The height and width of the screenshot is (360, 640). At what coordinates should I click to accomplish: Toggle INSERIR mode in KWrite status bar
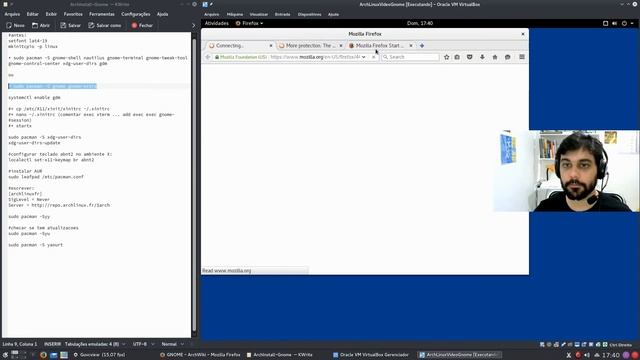point(52,344)
